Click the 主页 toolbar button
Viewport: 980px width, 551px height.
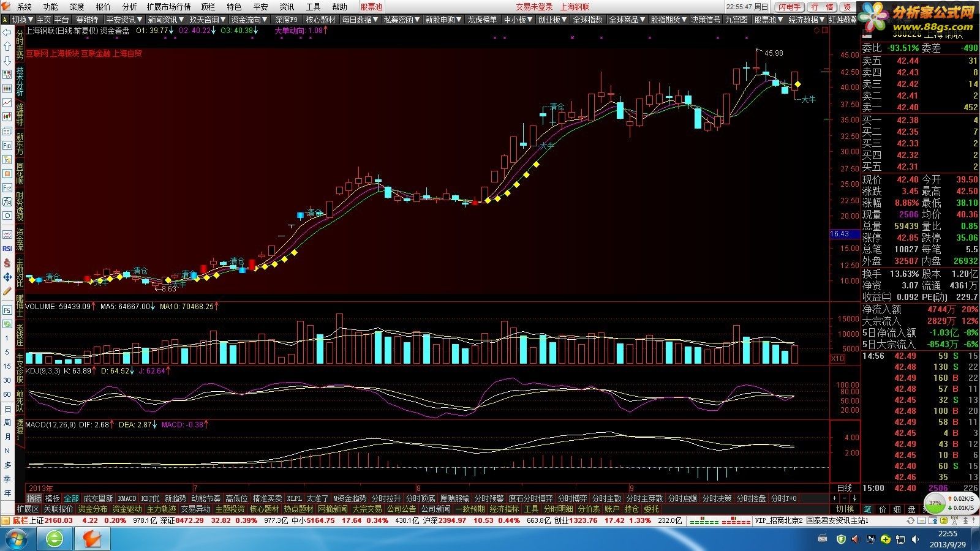44,20
